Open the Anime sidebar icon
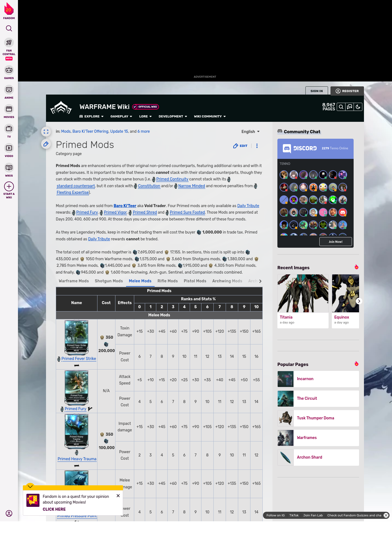The image size is (392, 545). coord(9,90)
